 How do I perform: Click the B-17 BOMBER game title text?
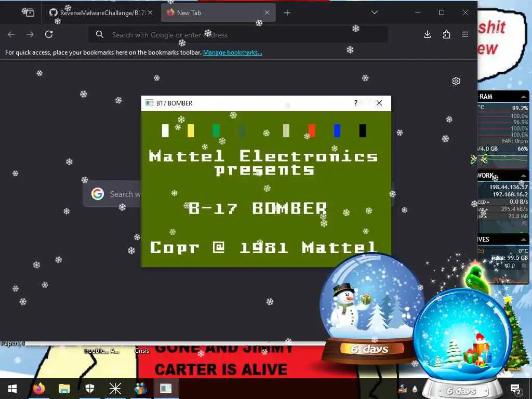(258, 208)
